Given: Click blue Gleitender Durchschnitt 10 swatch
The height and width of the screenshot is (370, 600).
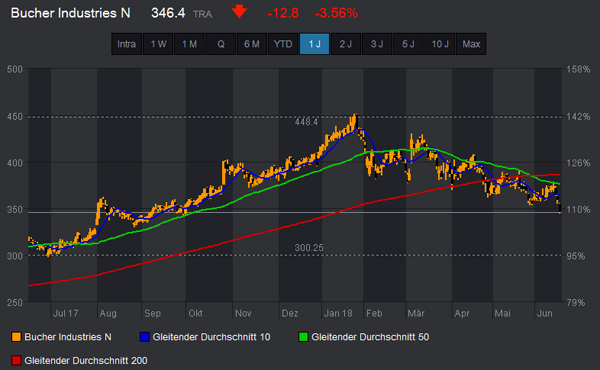Looking at the screenshot, I should (x=145, y=337).
